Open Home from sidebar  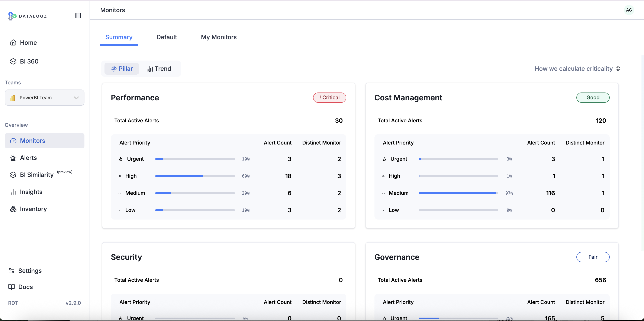click(x=28, y=43)
